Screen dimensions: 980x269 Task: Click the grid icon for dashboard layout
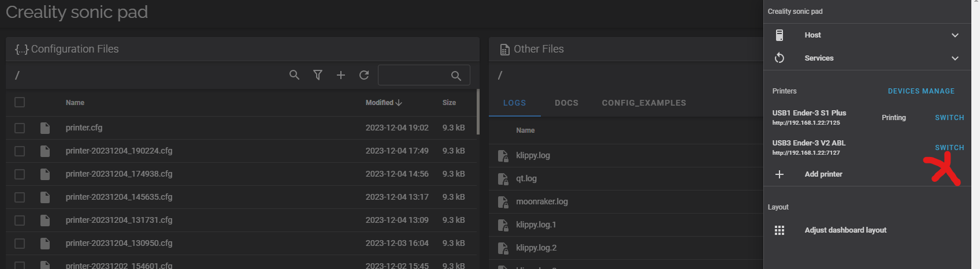(779, 230)
